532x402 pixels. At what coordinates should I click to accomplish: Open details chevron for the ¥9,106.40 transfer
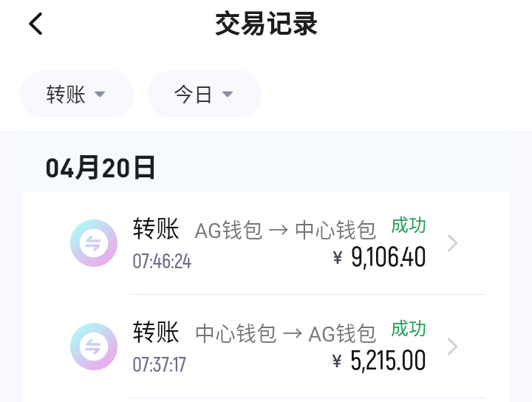[x=453, y=243]
